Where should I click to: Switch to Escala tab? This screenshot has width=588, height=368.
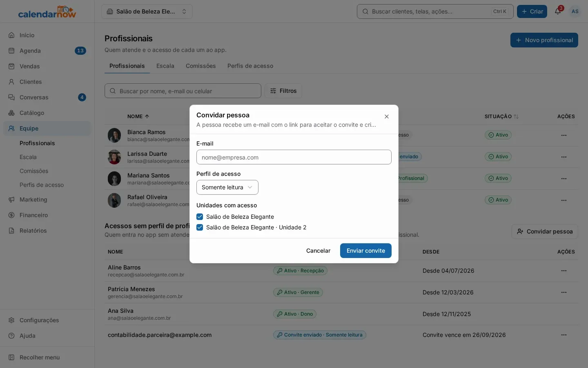pyautogui.click(x=165, y=66)
